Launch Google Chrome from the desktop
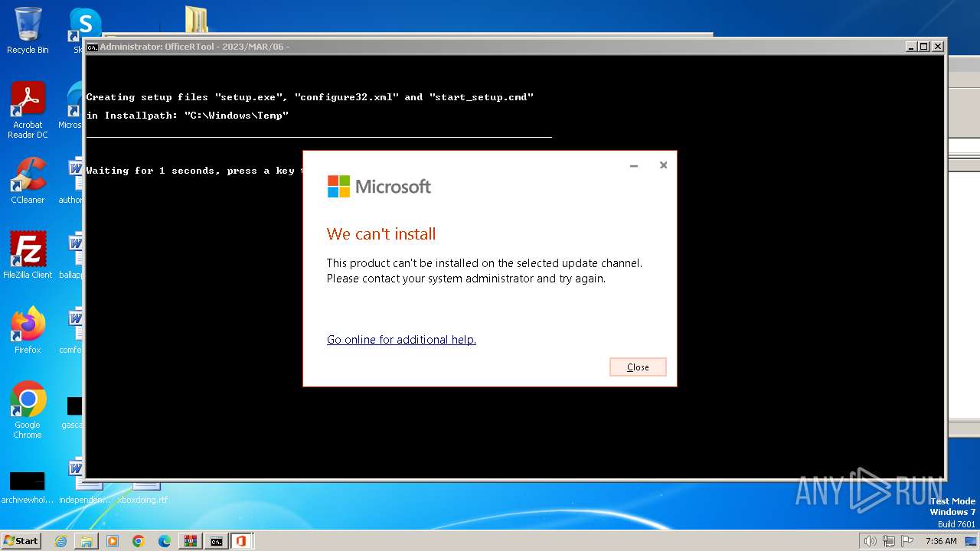Screen dimensions: 980x551 pyautogui.click(x=28, y=410)
